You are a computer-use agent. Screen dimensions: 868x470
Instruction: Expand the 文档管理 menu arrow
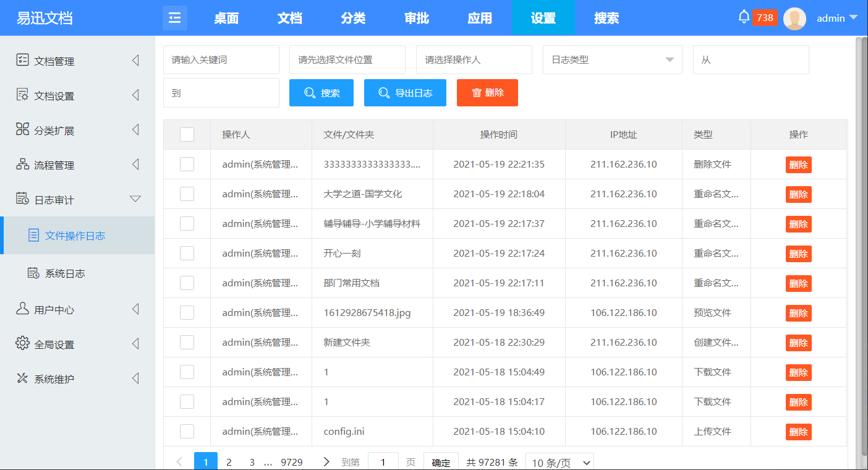135,61
